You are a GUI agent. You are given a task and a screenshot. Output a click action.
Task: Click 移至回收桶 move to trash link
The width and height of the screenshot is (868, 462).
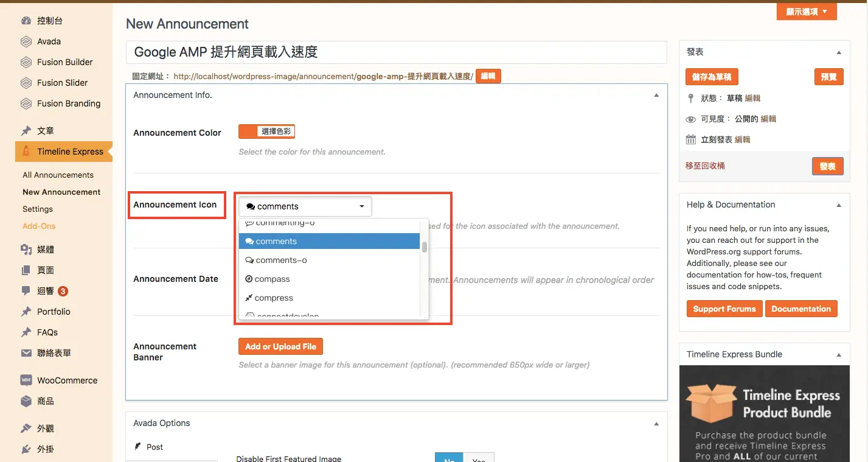coord(705,166)
